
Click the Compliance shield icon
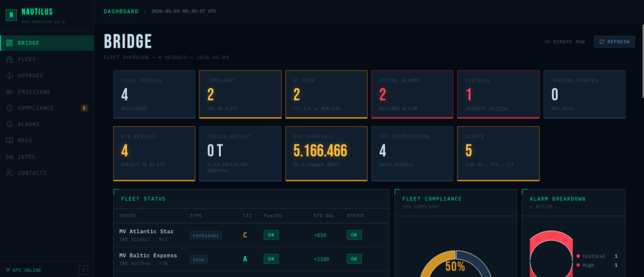point(9,108)
